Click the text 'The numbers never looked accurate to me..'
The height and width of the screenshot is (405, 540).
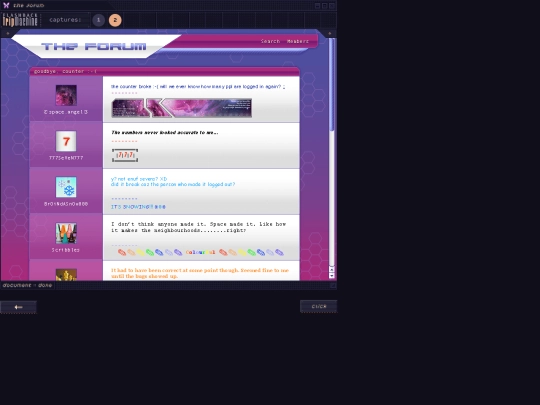pyautogui.click(x=165, y=133)
